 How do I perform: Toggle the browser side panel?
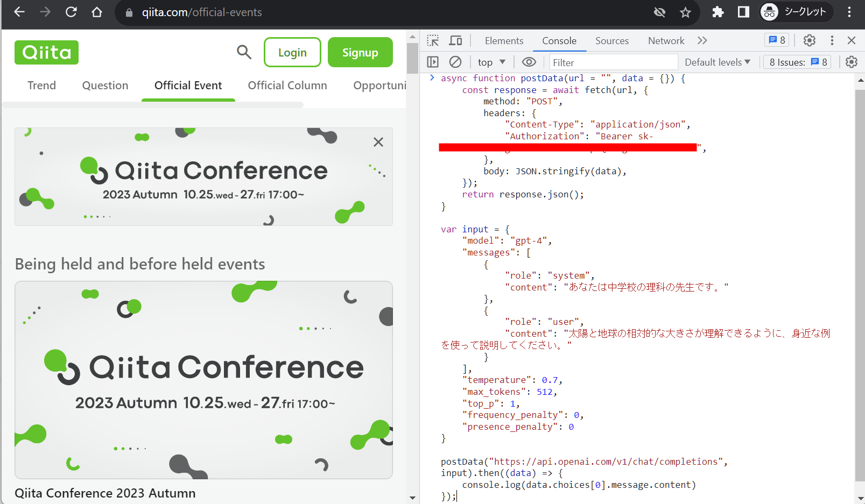tap(743, 12)
